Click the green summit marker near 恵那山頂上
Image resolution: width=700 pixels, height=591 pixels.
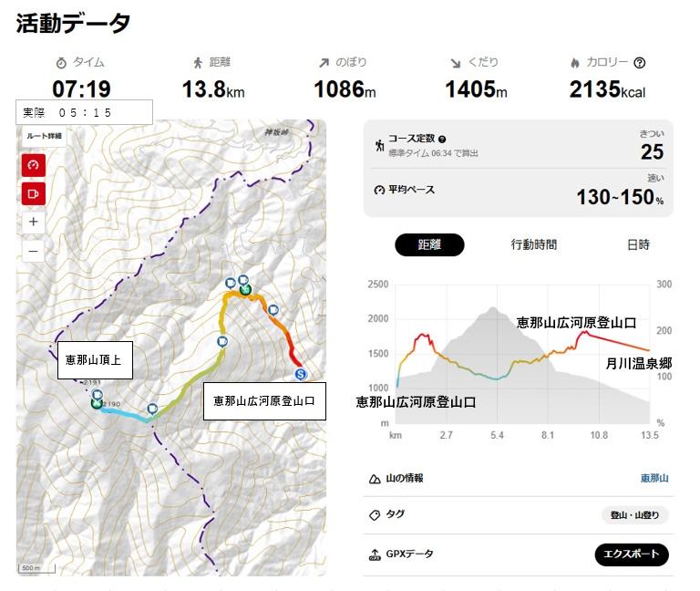[x=96, y=403]
